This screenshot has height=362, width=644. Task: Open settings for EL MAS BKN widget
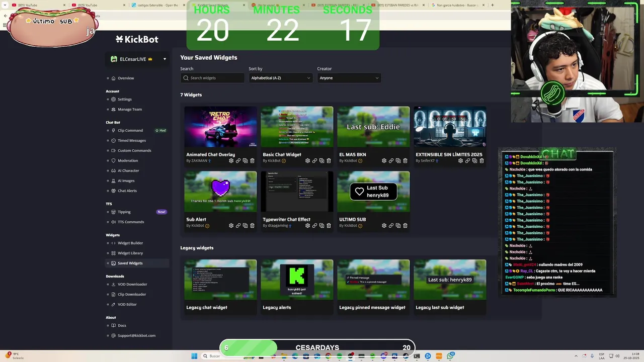tap(384, 161)
